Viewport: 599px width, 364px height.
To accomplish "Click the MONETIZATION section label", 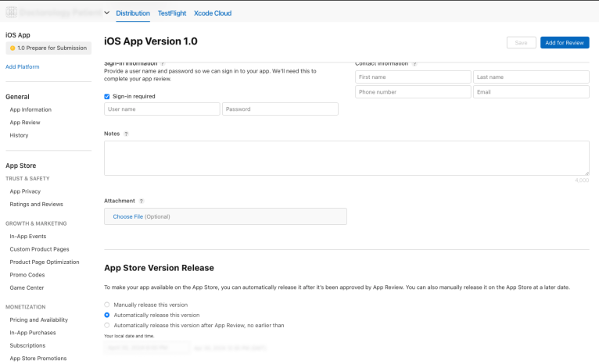I will (25, 307).
